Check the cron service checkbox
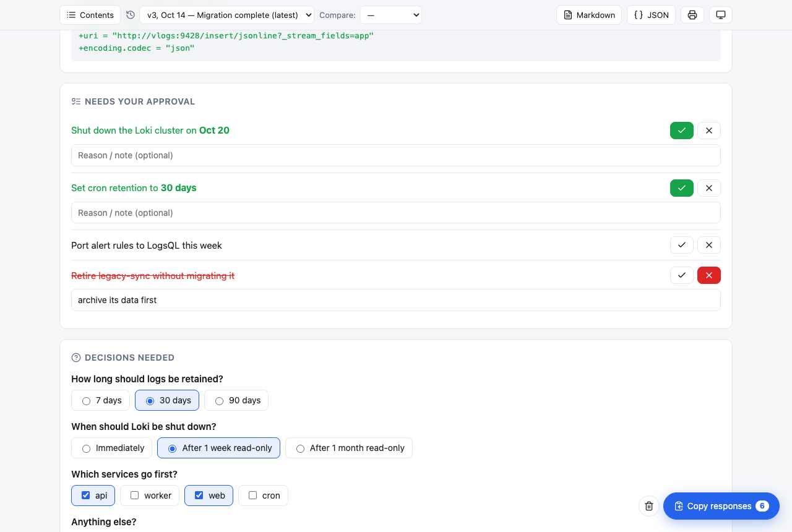Image resolution: width=792 pixels, height=532 pixels. point(264,496)
